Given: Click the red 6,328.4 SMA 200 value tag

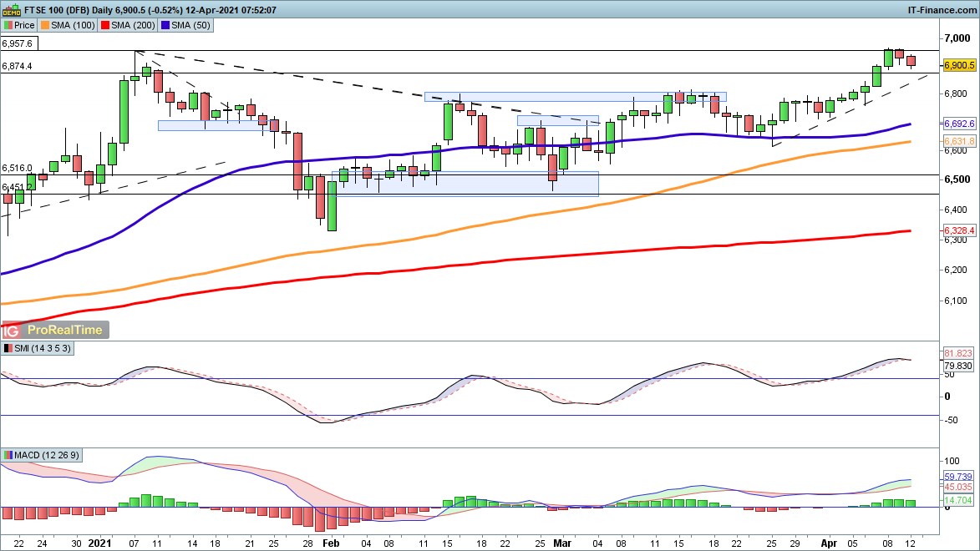Looking at the screenshot, I should pyautogui.click(x=957, y=230).
